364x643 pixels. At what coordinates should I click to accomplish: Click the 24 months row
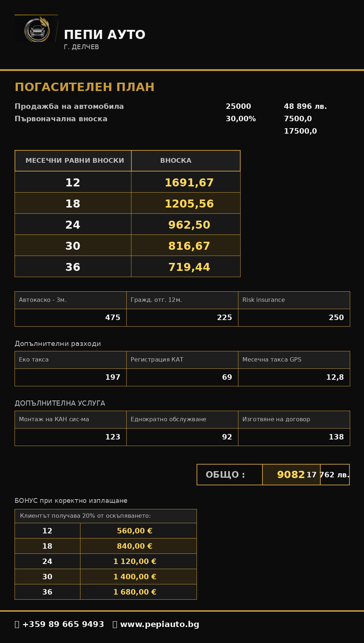127,224
